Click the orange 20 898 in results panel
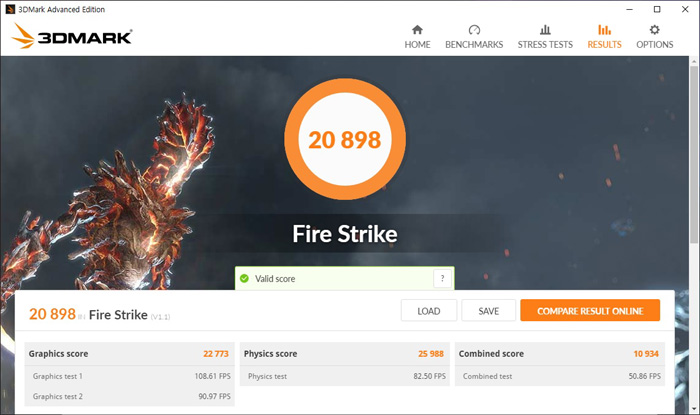 coord(52,314)
